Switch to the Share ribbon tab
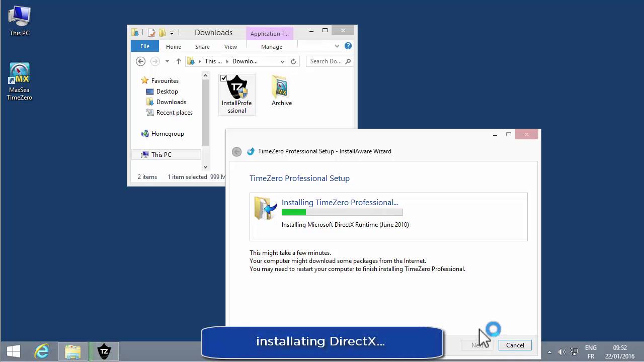644x362 pixels. click(202, 47)
